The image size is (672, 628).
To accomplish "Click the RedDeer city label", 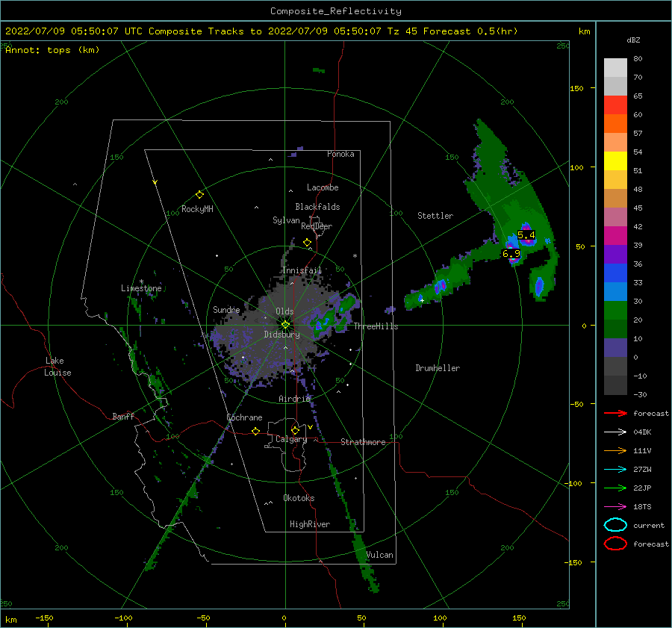I will 317,226.
